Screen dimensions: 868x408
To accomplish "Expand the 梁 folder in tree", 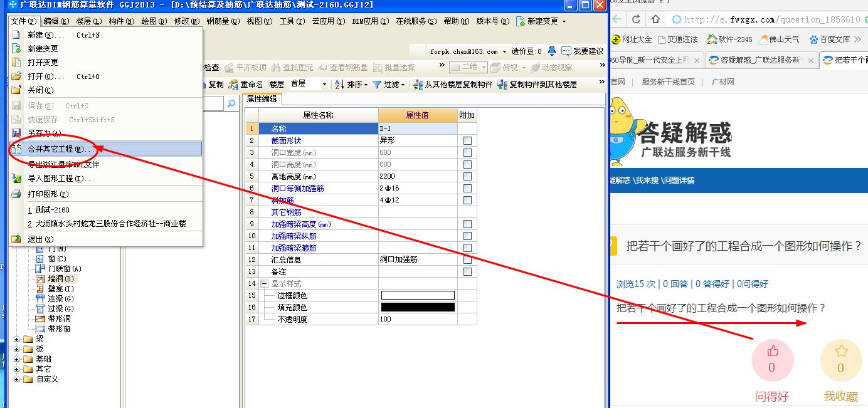I will coord(16,339).
